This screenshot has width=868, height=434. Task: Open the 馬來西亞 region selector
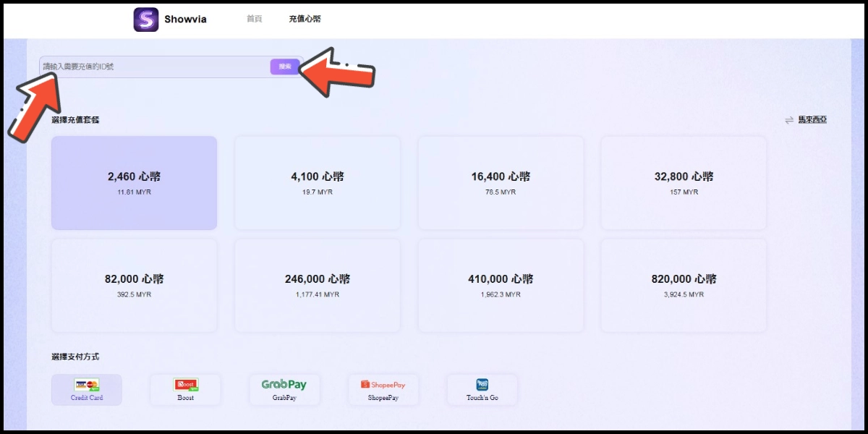pyautogui.click(x=812, y=120)
